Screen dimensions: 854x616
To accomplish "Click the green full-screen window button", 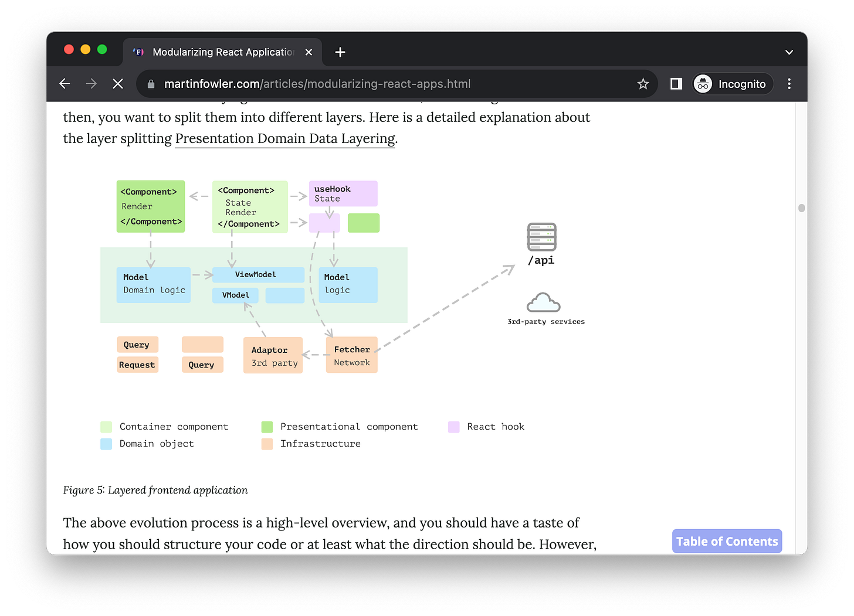I will point(102,49).
